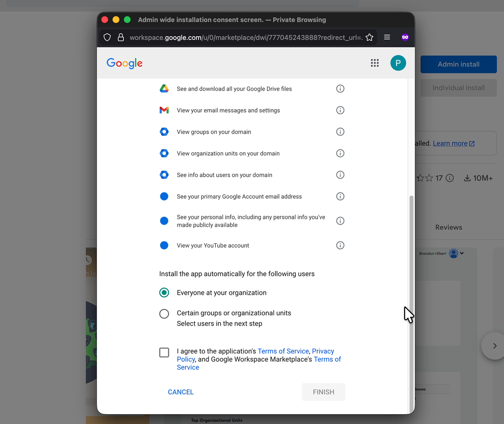Image resolution: width=504 pixels, height=424 pixels.
Task: Click the "Select users in the next step" text
Action: click(x=220, y=324)
